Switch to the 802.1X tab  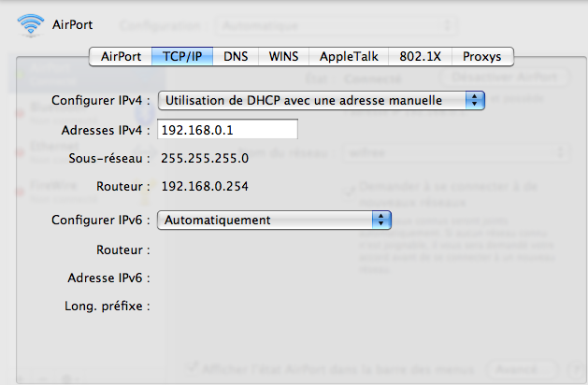coord(420,57)
